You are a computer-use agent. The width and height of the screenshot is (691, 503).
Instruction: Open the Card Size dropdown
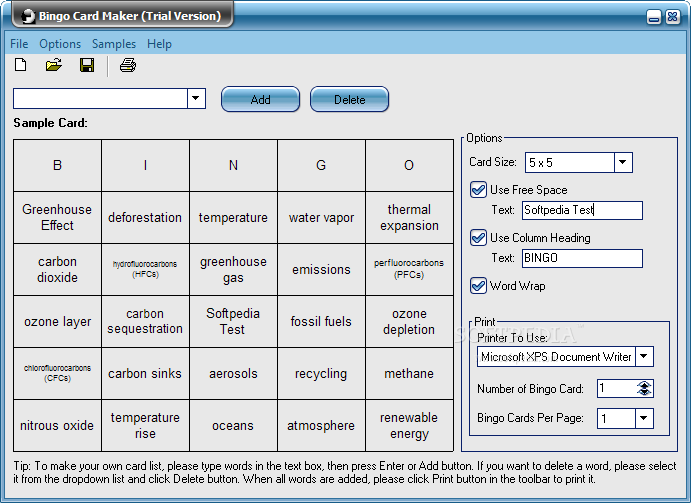click(x=623, y=162)
